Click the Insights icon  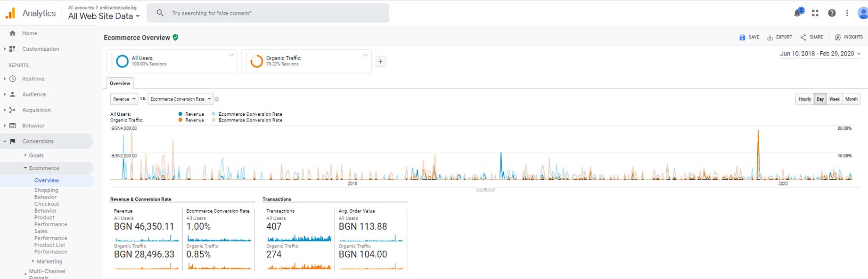tap(837, 37)
